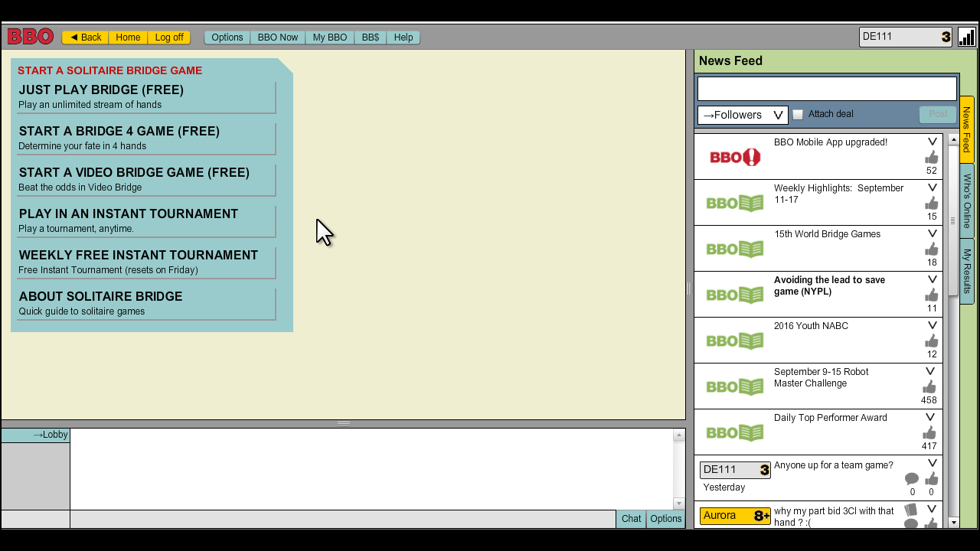
Task: Open the Weekly Highlights book icon
Action: click(x=735, y=203)
